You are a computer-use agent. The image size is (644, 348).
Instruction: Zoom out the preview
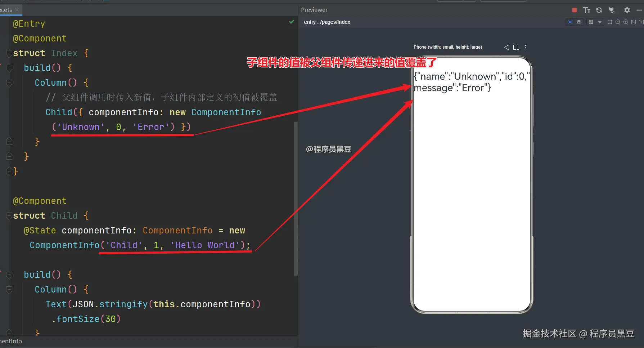tap(618, 22)
